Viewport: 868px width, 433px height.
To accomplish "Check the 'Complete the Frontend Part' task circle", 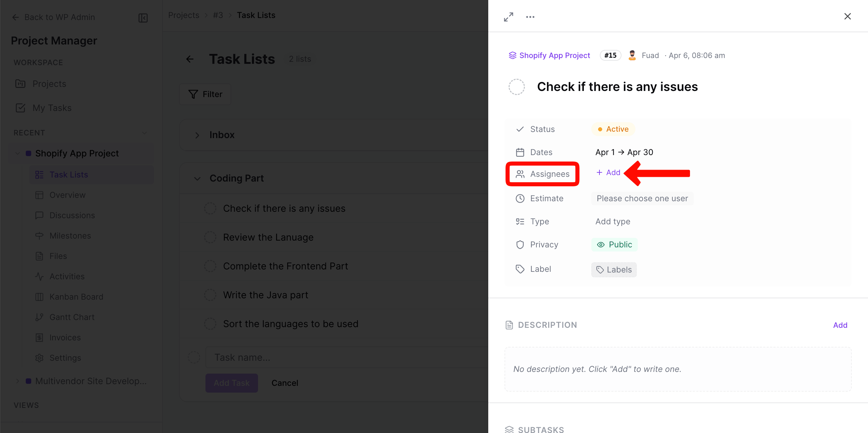I will click(x=211, y=266).
